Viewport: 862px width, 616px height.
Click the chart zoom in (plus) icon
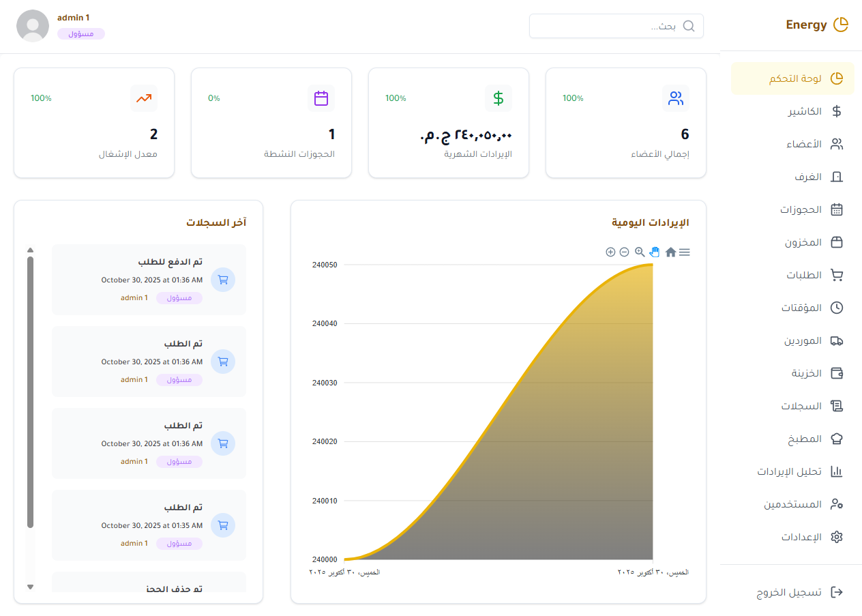point(610,252)
